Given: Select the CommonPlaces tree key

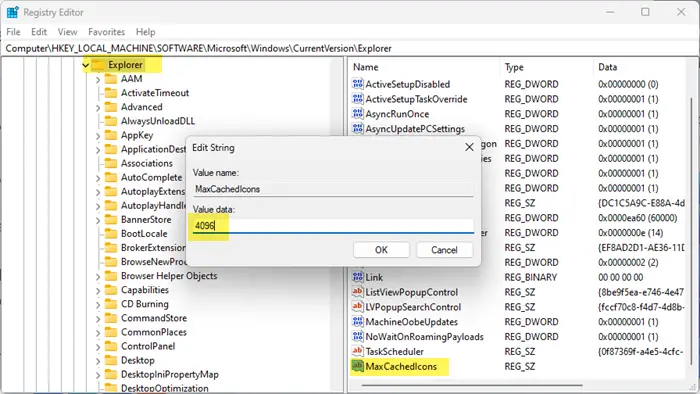Looking at the screenshot, I should click(x=154, y=332).
